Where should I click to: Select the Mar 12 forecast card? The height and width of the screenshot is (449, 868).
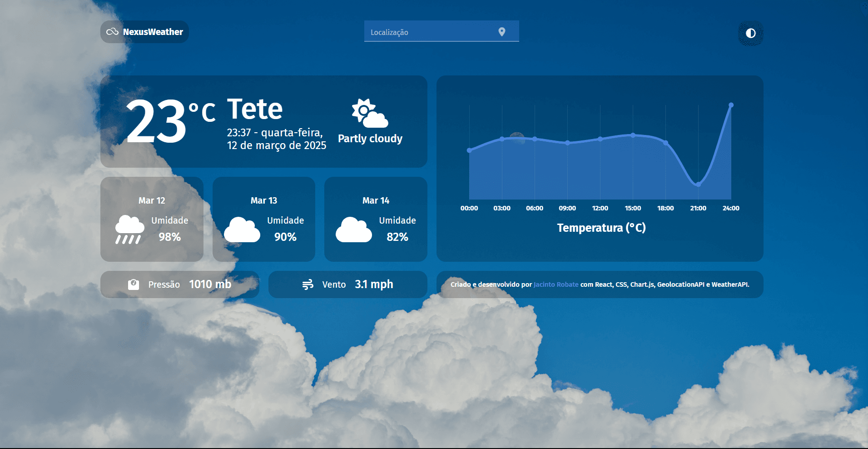pyautogui.click(x=152, y=219)
